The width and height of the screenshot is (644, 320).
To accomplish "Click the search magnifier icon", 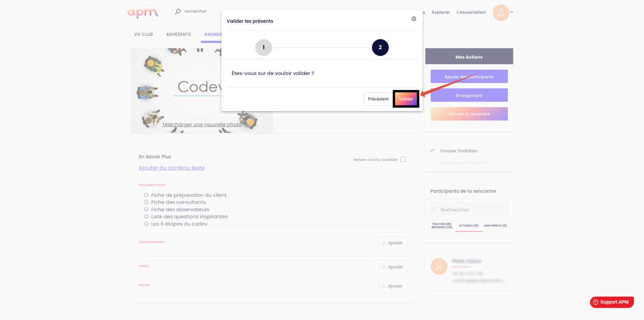I will click(x=178, y=11).
